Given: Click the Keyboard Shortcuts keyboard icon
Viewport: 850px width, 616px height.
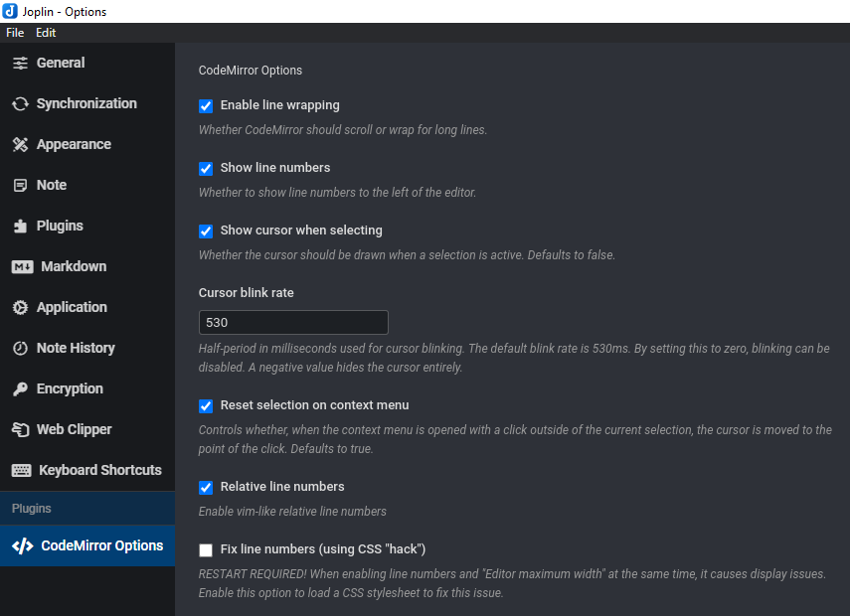Looking at the screenshot, I should (x=21, y=470).
